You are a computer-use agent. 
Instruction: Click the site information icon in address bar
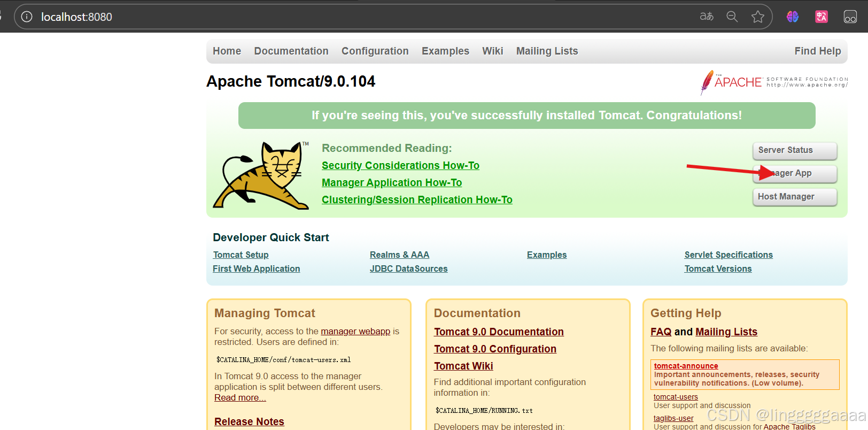coord(27,17)
